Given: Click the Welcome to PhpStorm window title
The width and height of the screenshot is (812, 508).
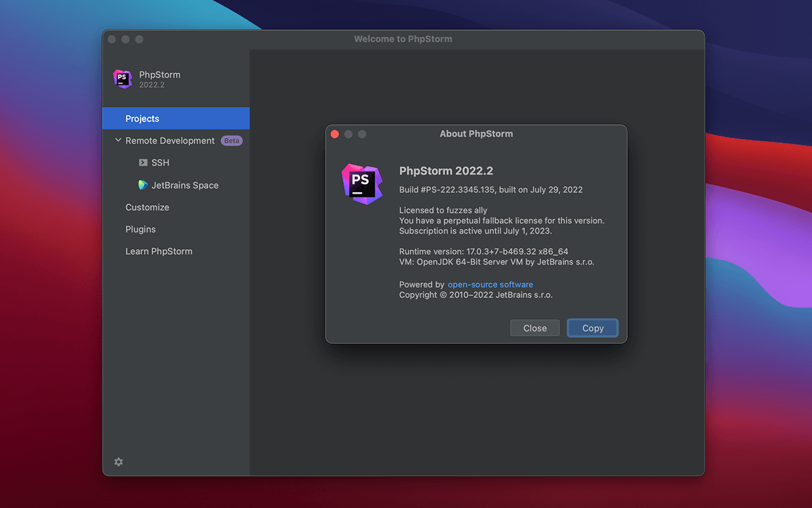Looking at the screenshot, I should coord(403,39).
